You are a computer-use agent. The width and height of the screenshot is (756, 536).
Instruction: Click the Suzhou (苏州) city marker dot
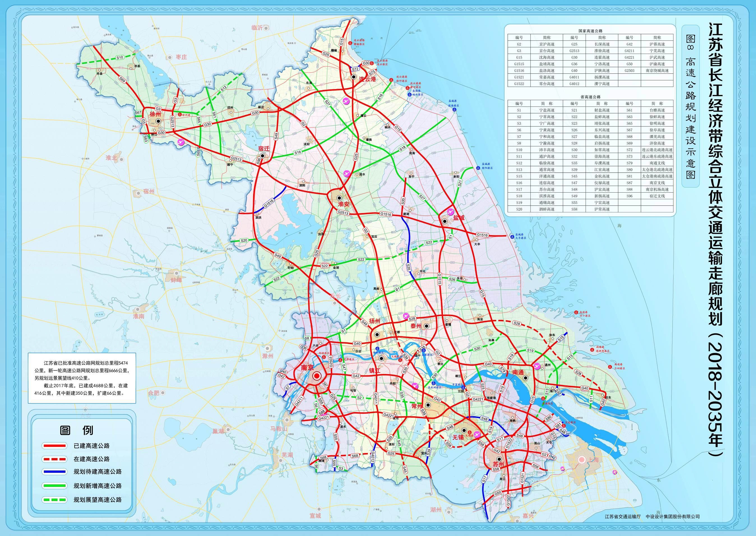click(x=499, y=459)
